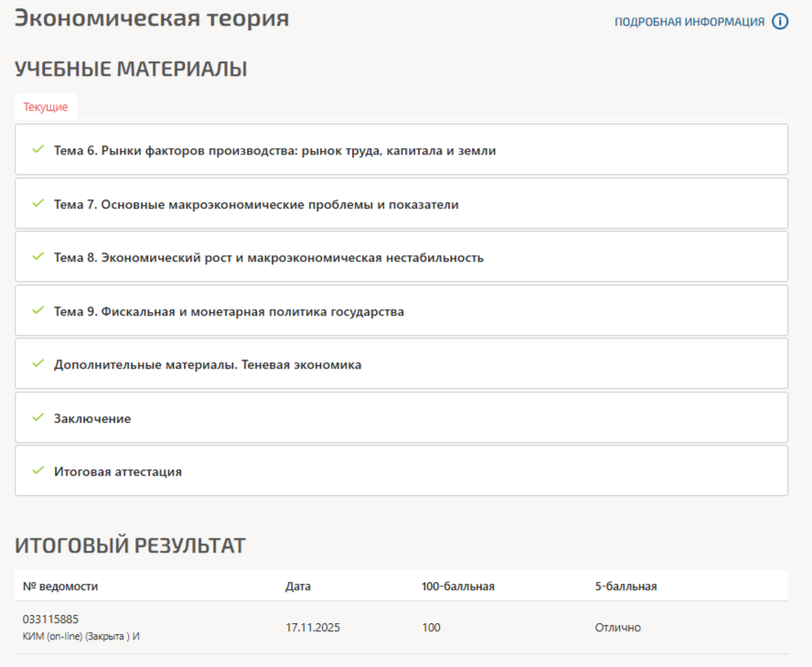Click the checkmark beside Заключение

(37, 417)
